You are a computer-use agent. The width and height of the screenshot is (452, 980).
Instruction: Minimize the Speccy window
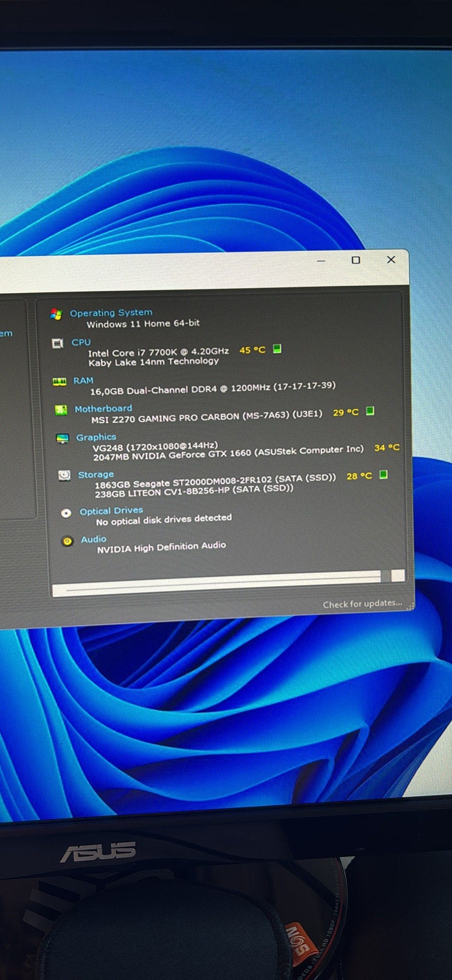(321, 261)
